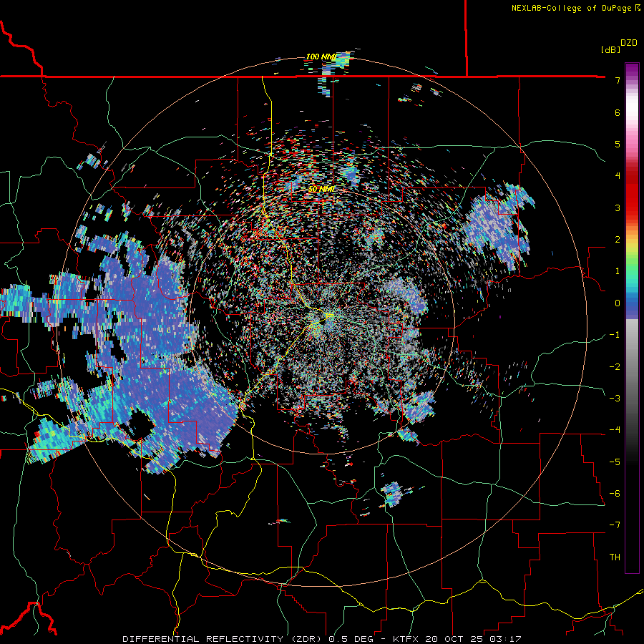Click the 5 value on the color scale
Image resolution: width=644 pixels, height=644 pixels.
(618, 144)
